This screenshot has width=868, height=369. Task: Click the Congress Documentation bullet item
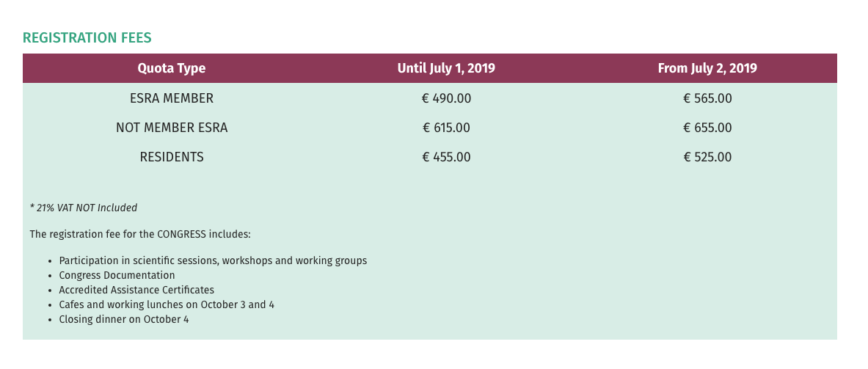tap(117, 275)
